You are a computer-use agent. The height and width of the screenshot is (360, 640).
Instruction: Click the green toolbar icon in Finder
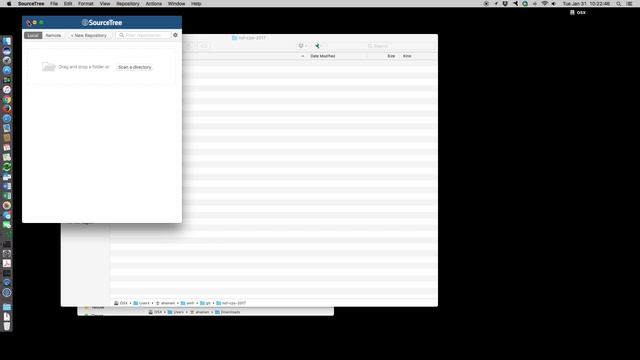[x=317, y=46]
